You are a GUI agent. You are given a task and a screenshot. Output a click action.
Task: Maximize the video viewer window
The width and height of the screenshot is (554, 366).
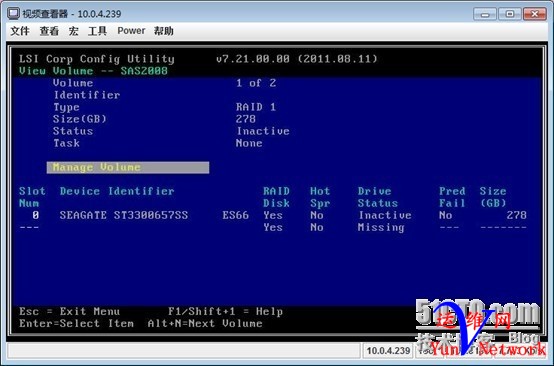tap(509, 14)
